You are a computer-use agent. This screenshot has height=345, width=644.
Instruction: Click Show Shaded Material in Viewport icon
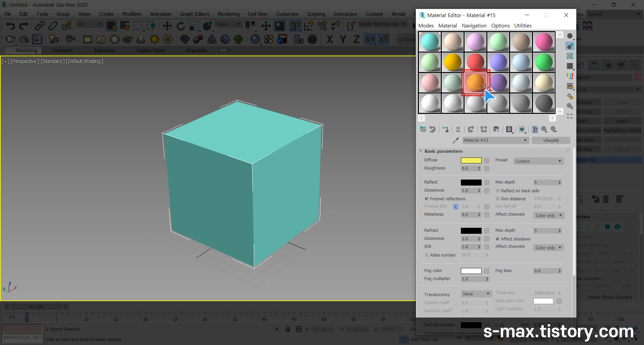522,129
